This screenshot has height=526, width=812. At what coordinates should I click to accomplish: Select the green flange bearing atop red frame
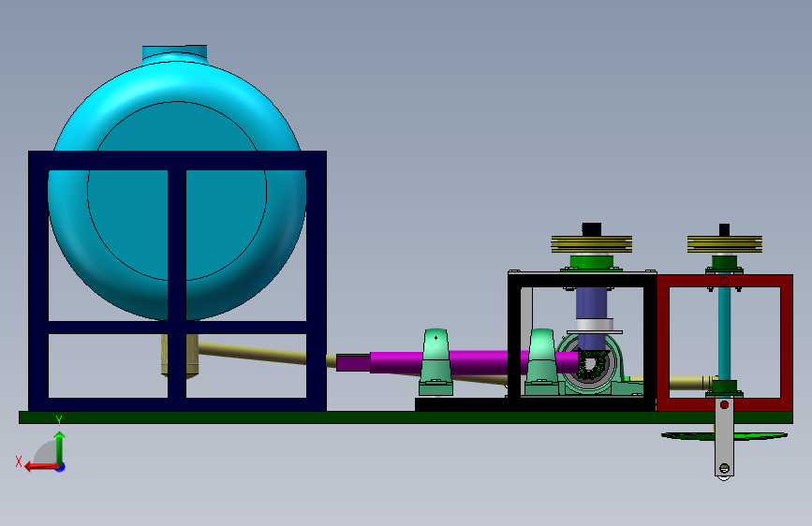[725, 264]
